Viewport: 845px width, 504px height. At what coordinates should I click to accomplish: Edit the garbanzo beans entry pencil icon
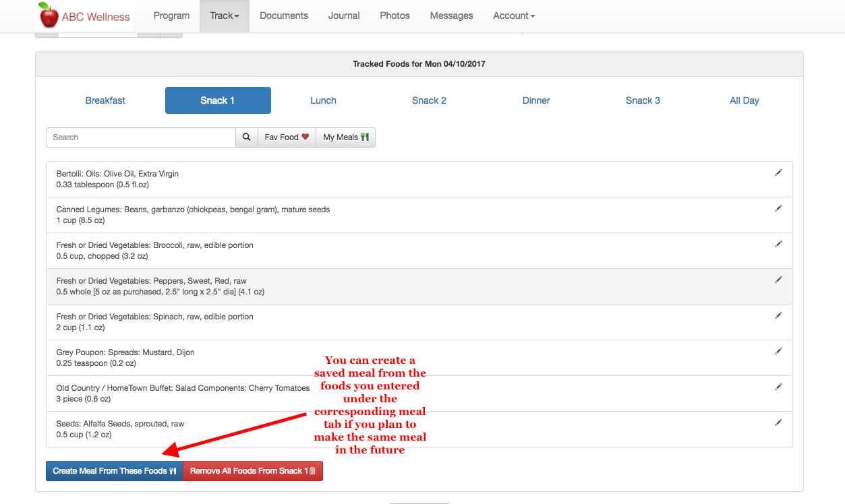click(x=778, y=208)
